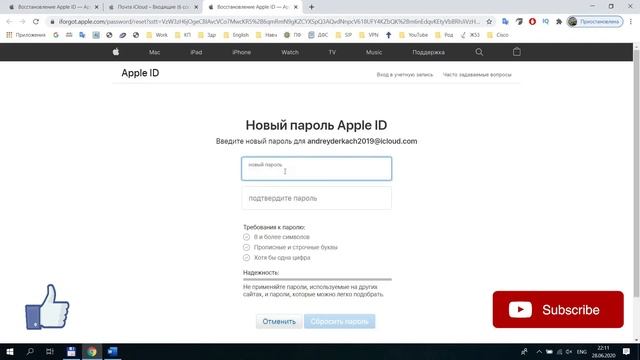Click the YouTube Subscribe button
The width and height of the screenshot is (640, 360).
point(558,309)
